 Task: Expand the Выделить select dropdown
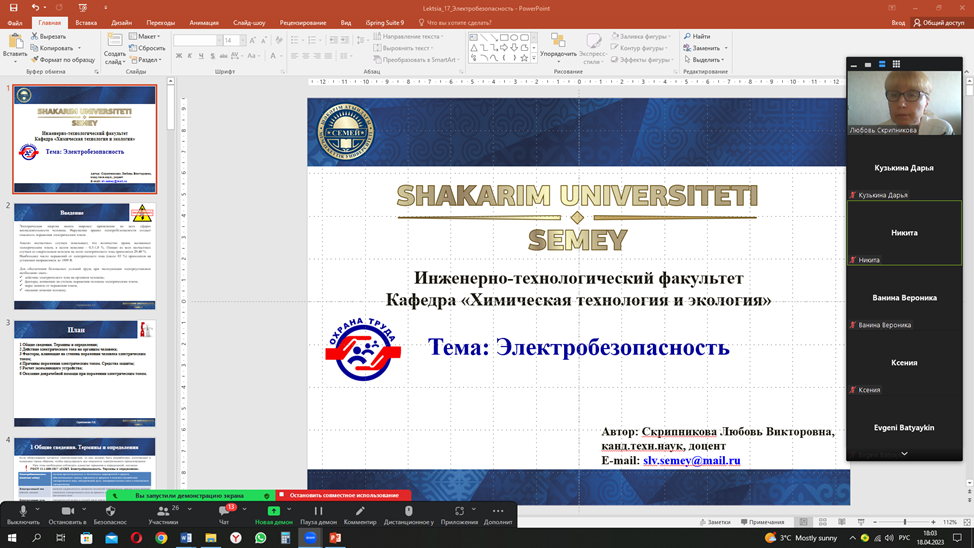(x=704, y=60)
